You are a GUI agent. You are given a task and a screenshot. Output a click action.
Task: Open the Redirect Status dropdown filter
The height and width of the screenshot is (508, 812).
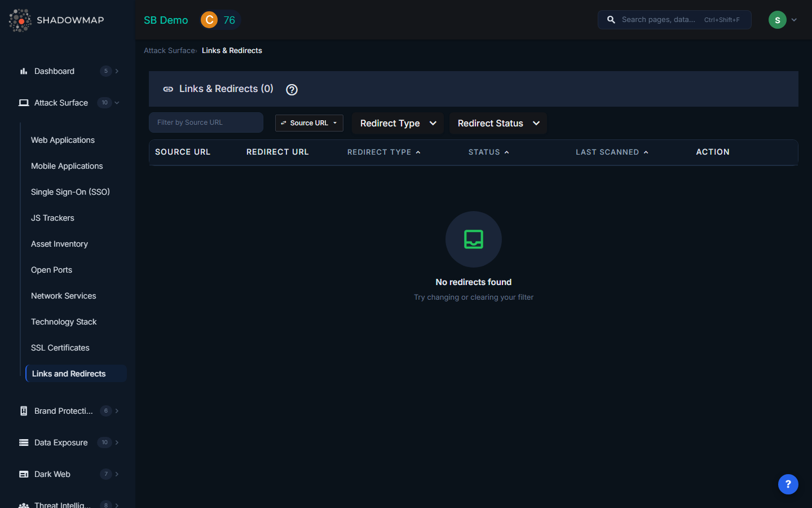click(x=498, y=123)
